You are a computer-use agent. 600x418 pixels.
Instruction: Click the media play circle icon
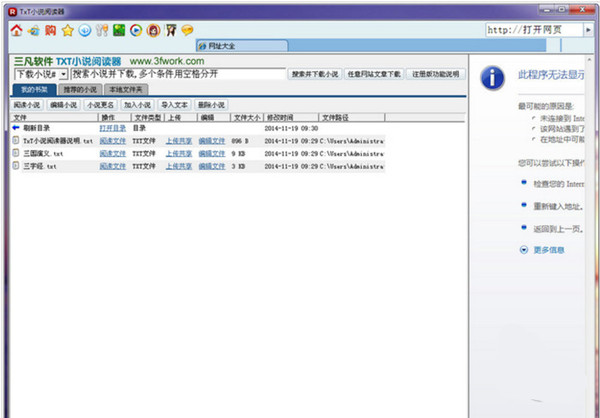point(136,30)
